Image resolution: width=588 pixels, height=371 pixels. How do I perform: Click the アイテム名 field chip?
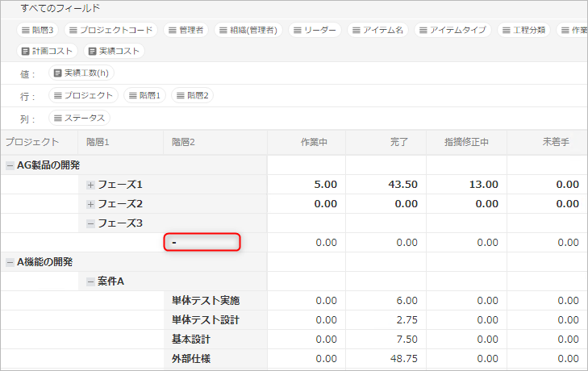(x=377, y=30)
